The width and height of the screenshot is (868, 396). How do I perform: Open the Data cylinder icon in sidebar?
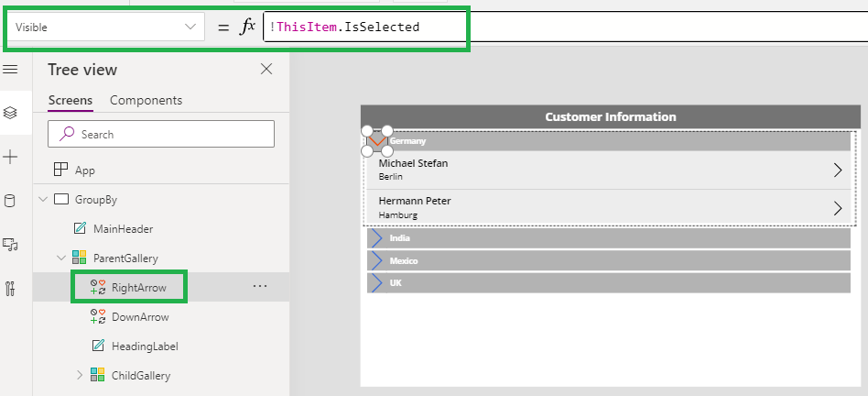tap(9, 201)
